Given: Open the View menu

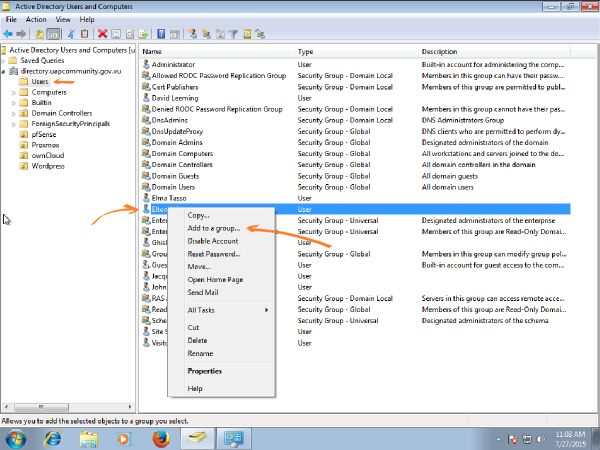Looking at the screenshot, I should (x=63, y=20).
